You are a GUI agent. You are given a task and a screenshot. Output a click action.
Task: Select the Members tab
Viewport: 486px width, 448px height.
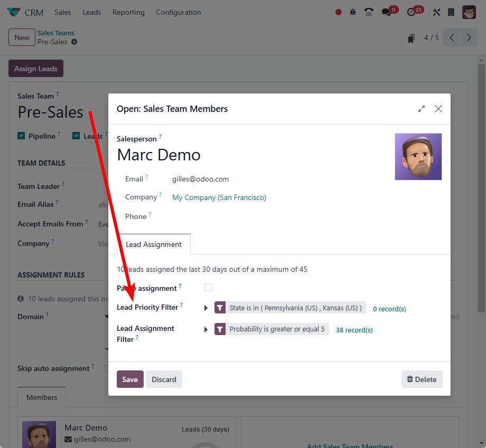click(x=42, y=397)
